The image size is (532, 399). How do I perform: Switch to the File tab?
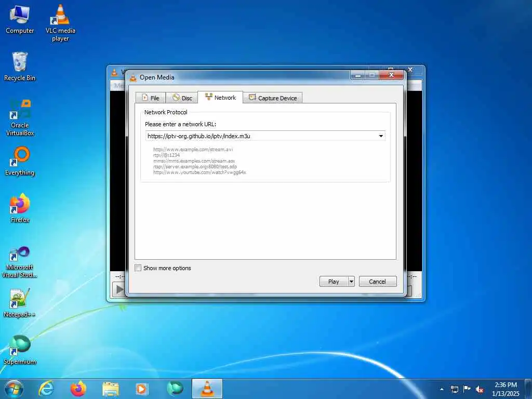(x=150, y=98)
